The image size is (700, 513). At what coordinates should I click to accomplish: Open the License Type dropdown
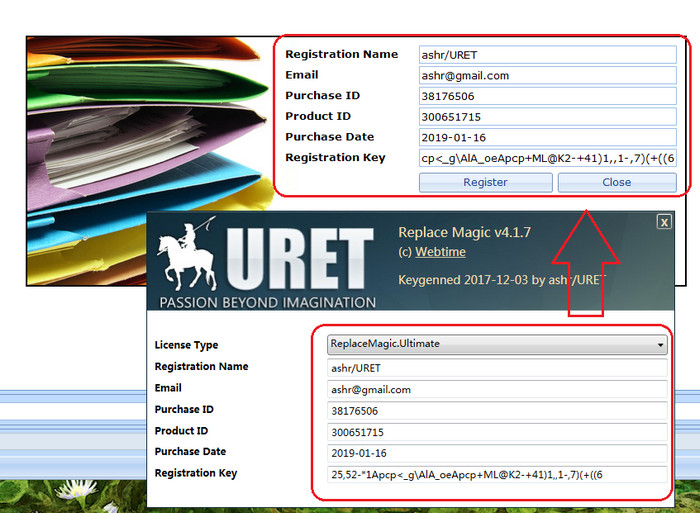point(497,344)
